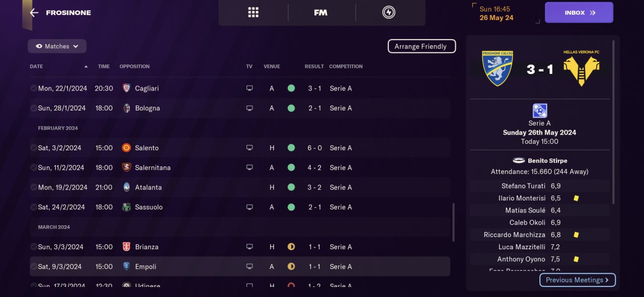Click the Frosinone Calcio crest
The width and height of the screenshot is (644, 297).
point(498,69)
